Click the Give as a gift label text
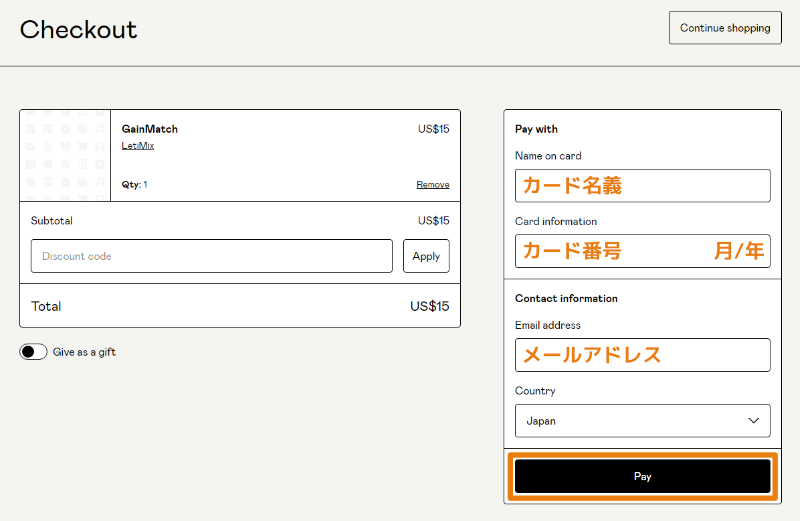The height and width of the screenshot is (521, 800). [x=84, y=352]
